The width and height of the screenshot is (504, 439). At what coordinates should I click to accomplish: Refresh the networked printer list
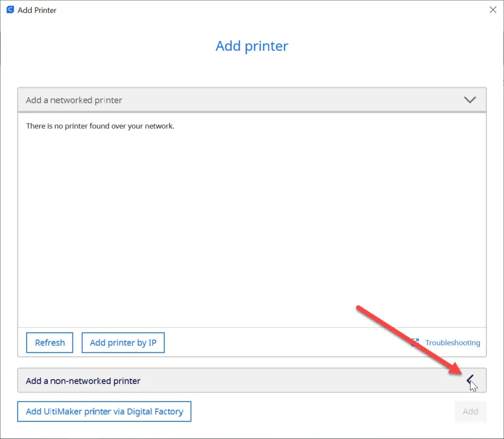[50, 343]
